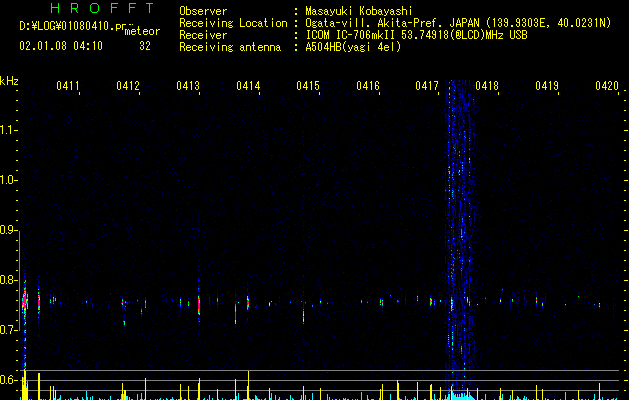Viewport: 629px width, 400px height.
Task: Select the log file path D:¥LOG¥01080410
Action: [73, 26]
